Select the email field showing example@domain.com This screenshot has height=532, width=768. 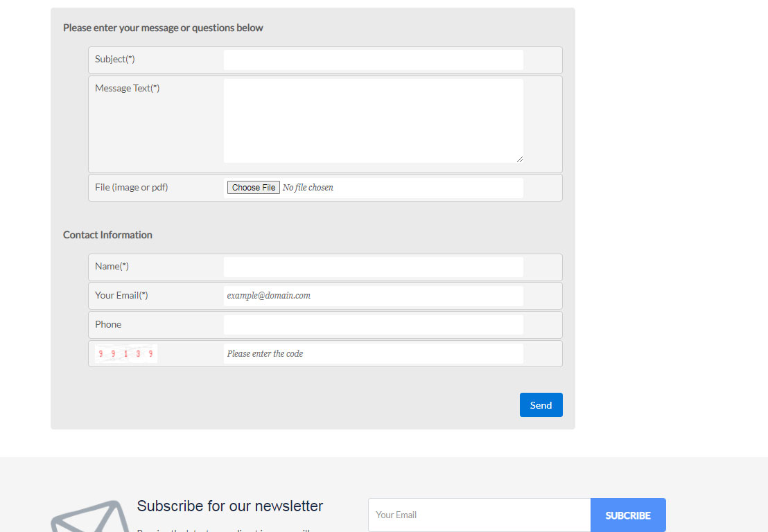pos(373,295)
